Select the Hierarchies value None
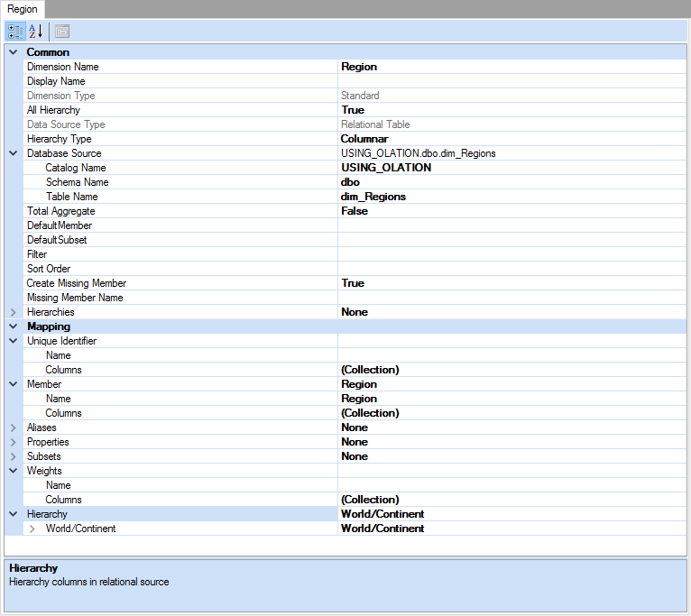 tap(512, 312)
